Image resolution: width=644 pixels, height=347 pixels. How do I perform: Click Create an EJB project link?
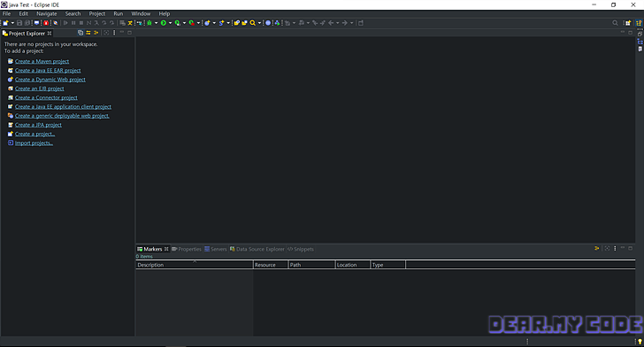coord(40,89)
